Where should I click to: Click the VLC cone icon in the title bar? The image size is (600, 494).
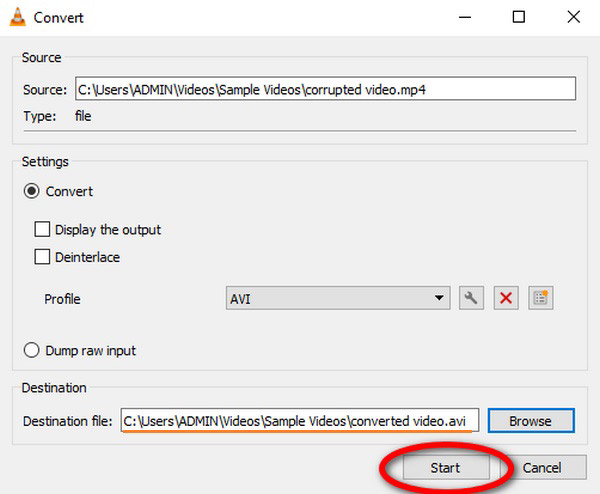(17, 17)
